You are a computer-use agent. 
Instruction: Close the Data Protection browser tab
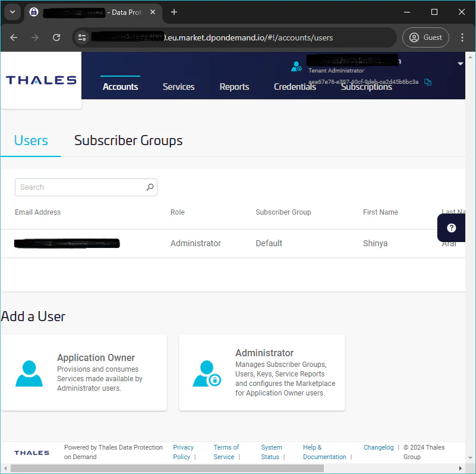pyautogui.click(x=153, y=12)
